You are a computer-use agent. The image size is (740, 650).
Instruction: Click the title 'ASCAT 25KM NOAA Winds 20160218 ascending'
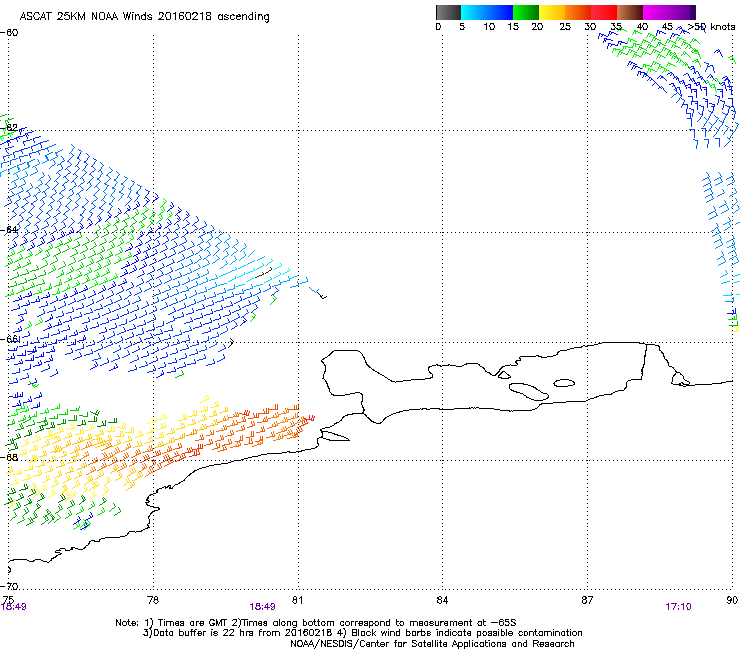click(x=144, y=17)
